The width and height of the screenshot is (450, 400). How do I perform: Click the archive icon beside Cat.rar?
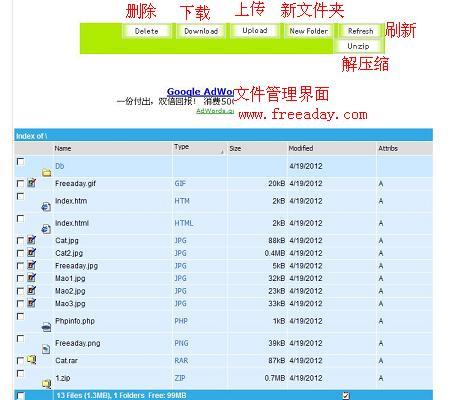(32, 360)
